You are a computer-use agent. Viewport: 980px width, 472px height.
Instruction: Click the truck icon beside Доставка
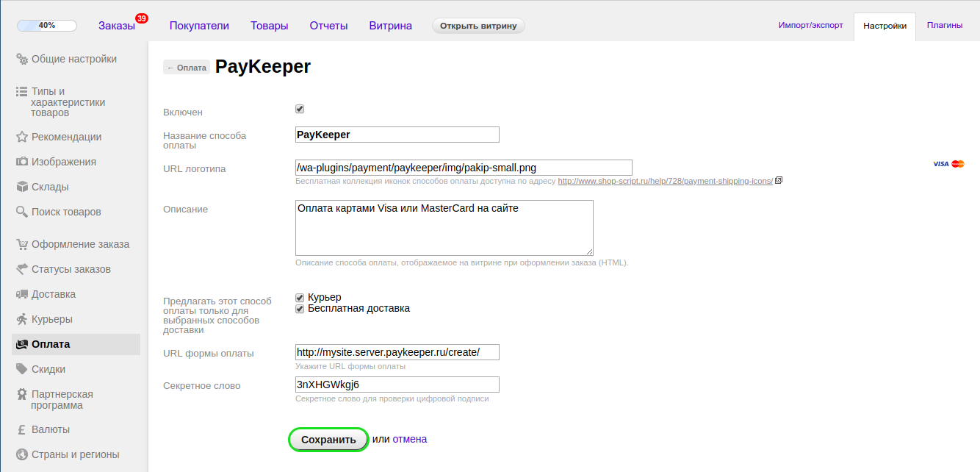tap(22, 295)
